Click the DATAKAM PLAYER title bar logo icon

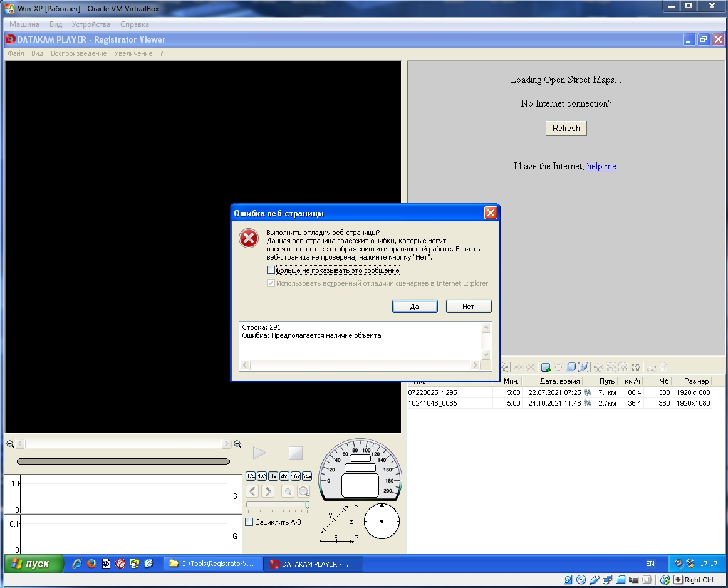coord(10,39)
